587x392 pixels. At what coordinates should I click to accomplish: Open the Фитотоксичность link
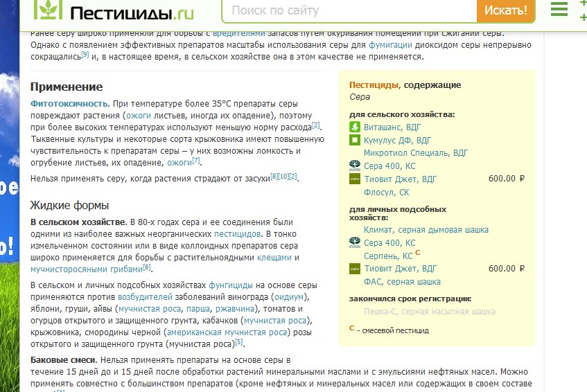point(69,103)
